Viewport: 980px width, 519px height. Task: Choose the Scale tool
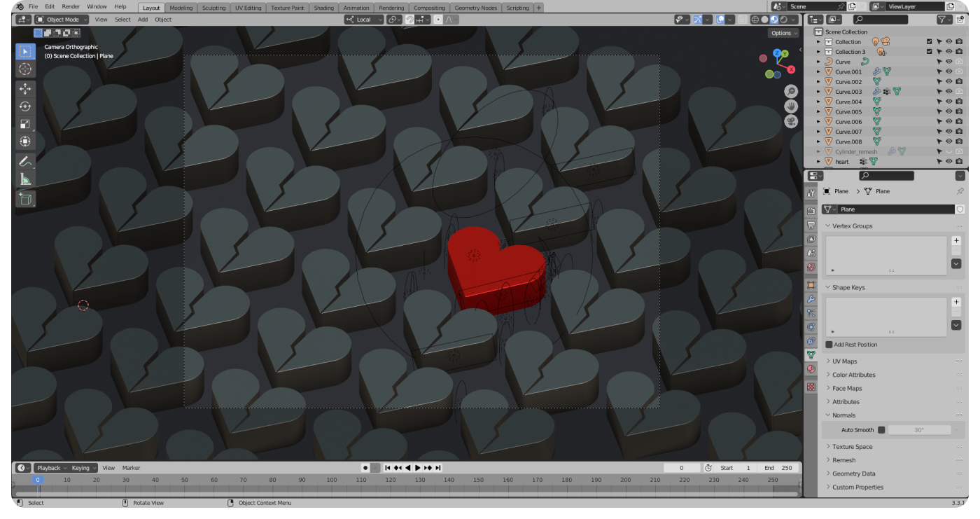pos(25,124)
